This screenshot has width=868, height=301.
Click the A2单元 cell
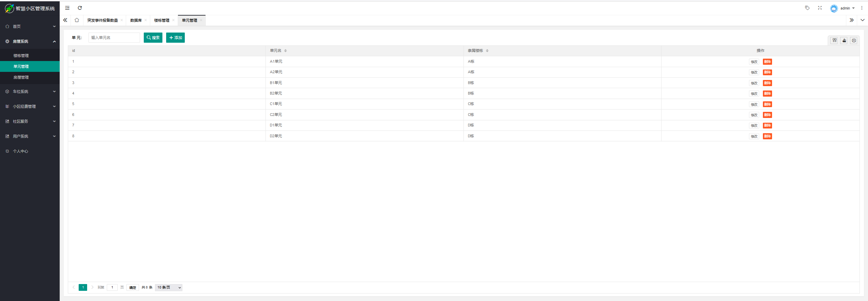[364, 72]
